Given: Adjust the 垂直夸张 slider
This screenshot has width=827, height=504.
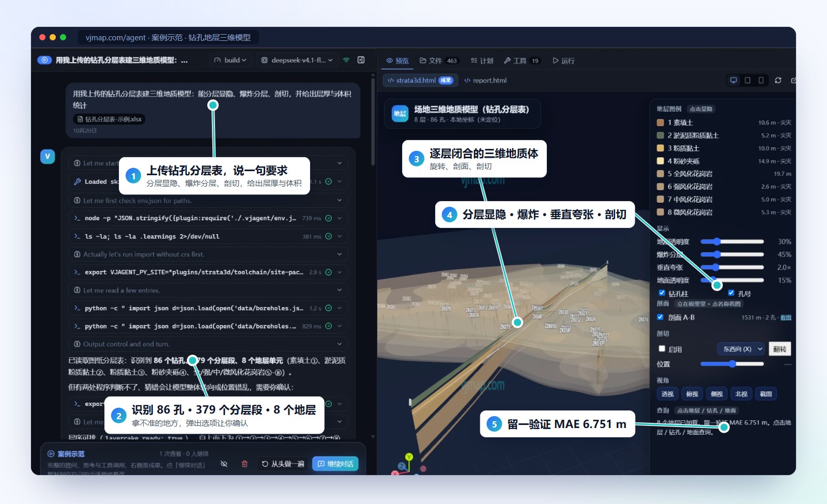Looking at the screenshot, I should click(732, 267).
